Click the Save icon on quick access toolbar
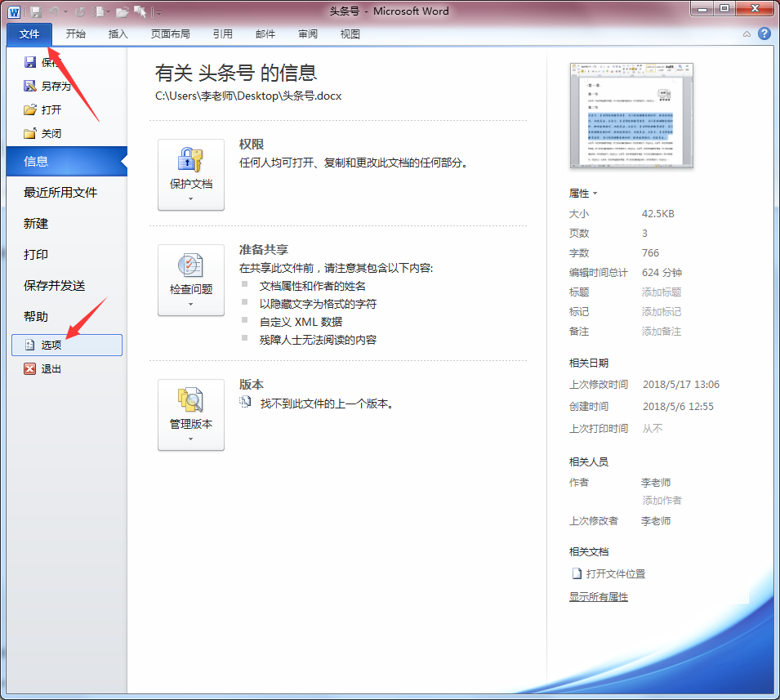 click(x=36, y=11)
